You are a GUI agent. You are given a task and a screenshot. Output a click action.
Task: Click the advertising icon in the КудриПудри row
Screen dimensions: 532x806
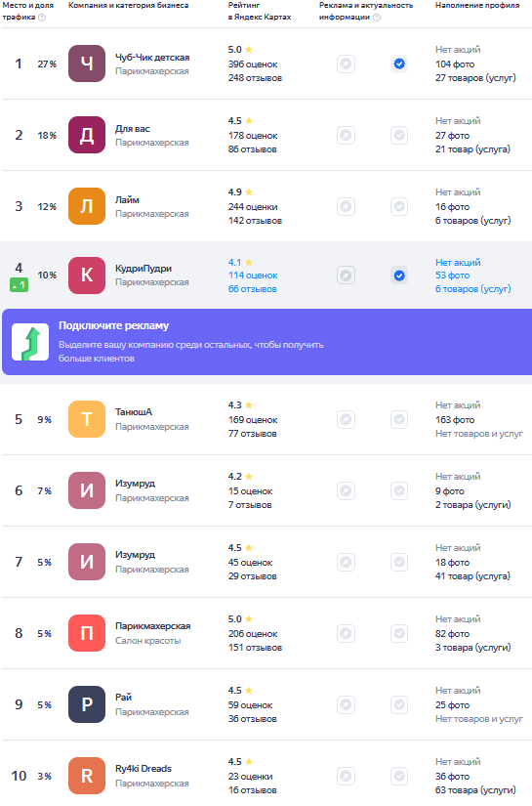click(x=347, y=276)
